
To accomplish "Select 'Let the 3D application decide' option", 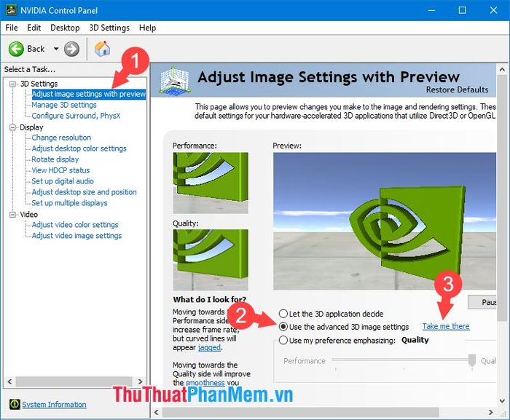I will click(x=331, y=314).
